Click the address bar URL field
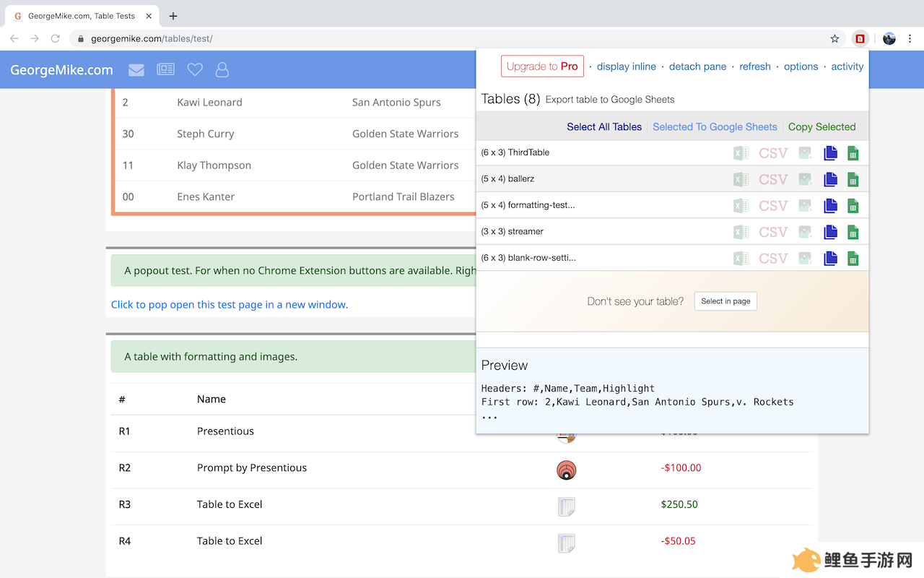The height and width of the screenshot is (578, 924). pos(448,39)
